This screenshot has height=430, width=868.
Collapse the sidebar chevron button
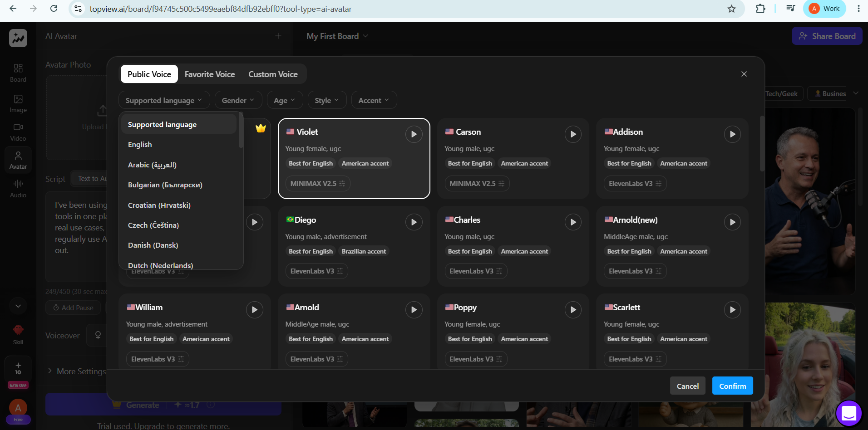pyautogui.click(x=18, y=306)
